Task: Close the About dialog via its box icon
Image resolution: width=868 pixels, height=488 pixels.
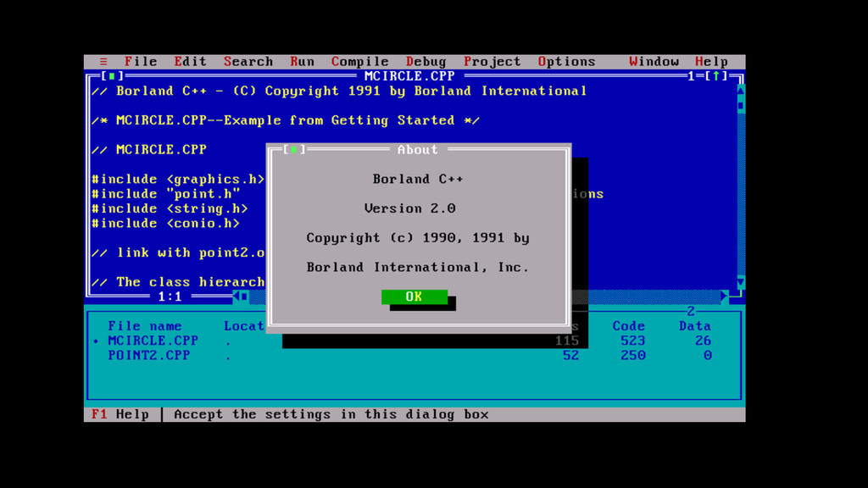Action: [x=294, y=149]
